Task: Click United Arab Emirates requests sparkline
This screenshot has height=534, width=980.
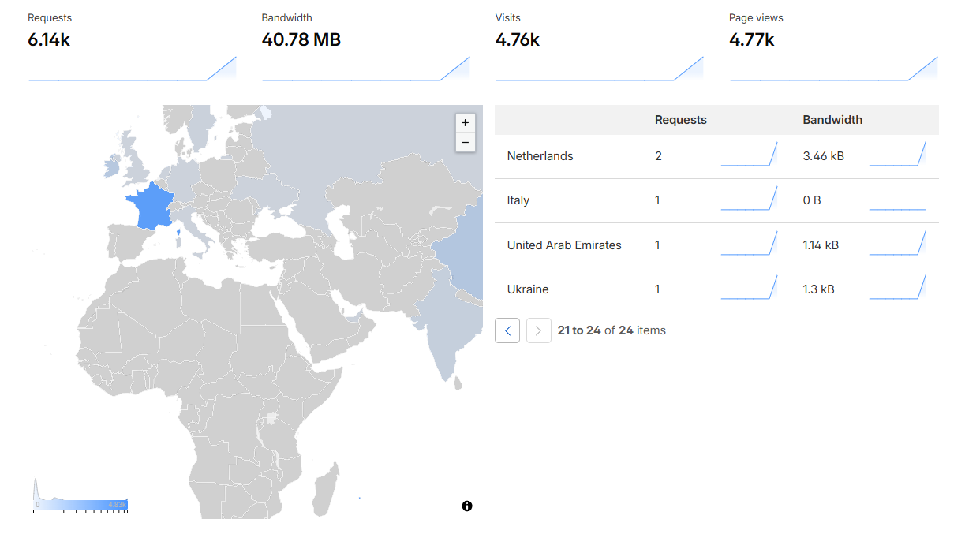Action: [750, 244]
